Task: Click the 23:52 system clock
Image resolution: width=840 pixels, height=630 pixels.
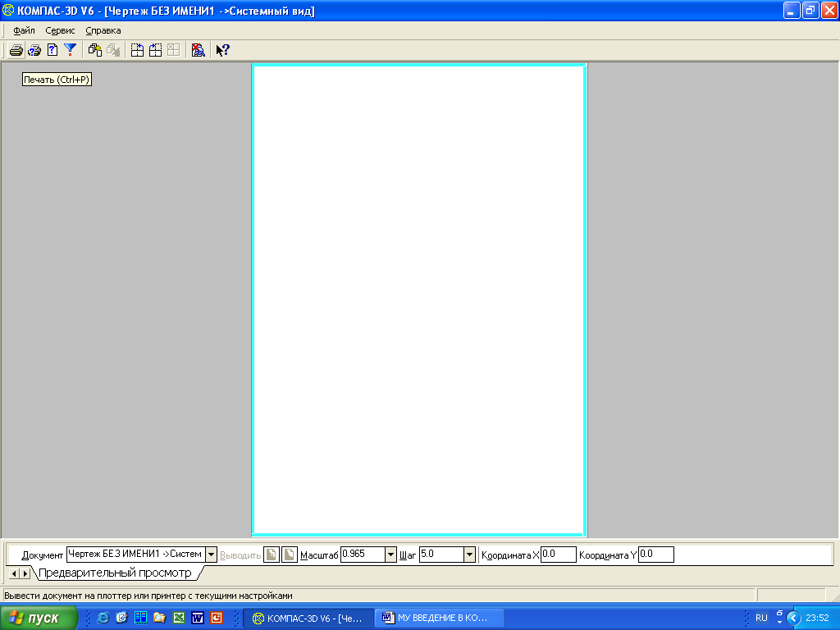Action: click(818, 618)
